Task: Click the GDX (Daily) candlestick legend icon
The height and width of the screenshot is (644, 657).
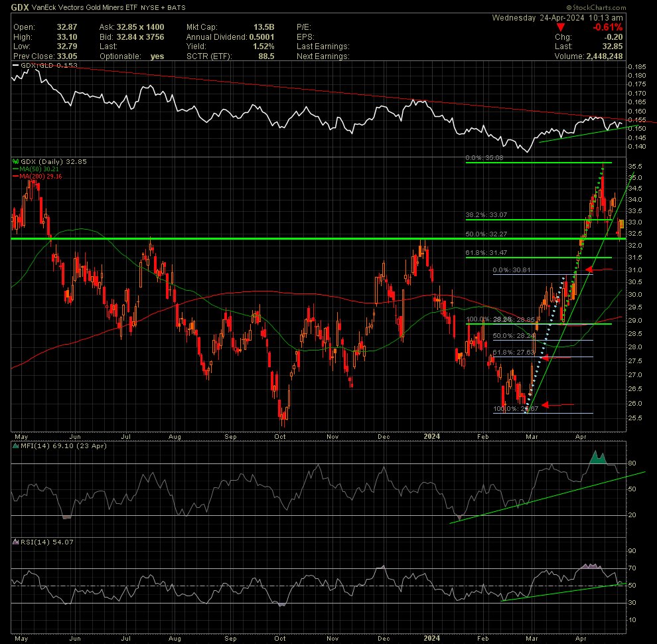Action: (x=16, y=161)
